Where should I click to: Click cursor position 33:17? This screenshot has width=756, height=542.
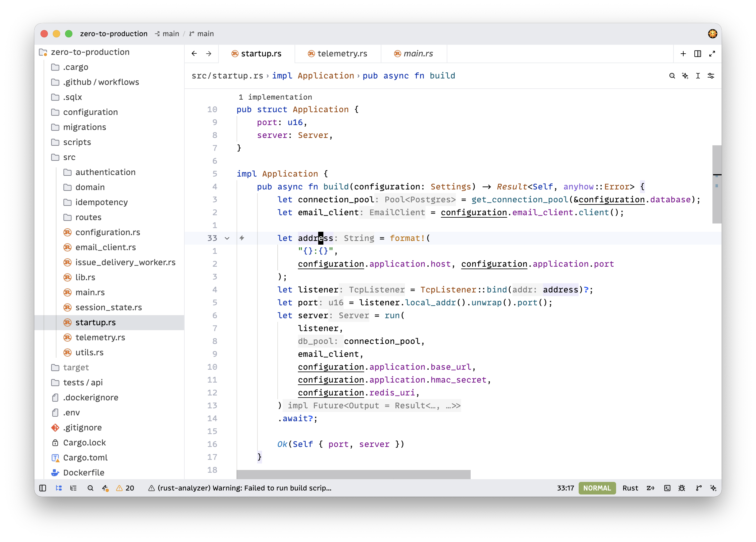pyautogui.click(x=565, y=488)
